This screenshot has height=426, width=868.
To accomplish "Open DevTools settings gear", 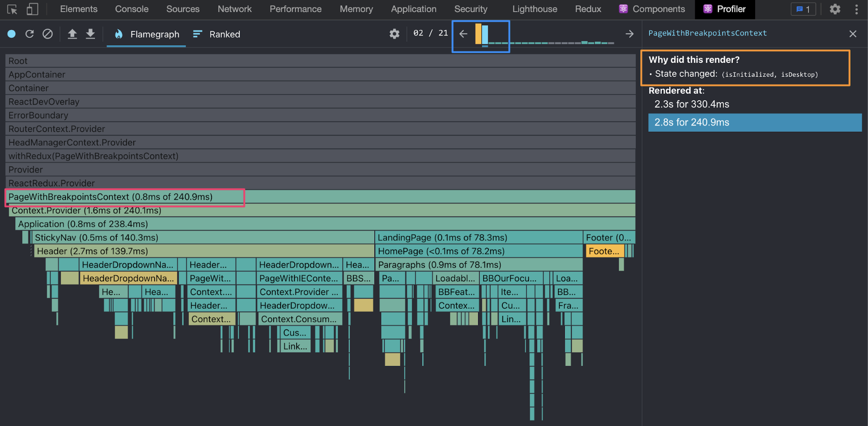I will click(835, 9).
